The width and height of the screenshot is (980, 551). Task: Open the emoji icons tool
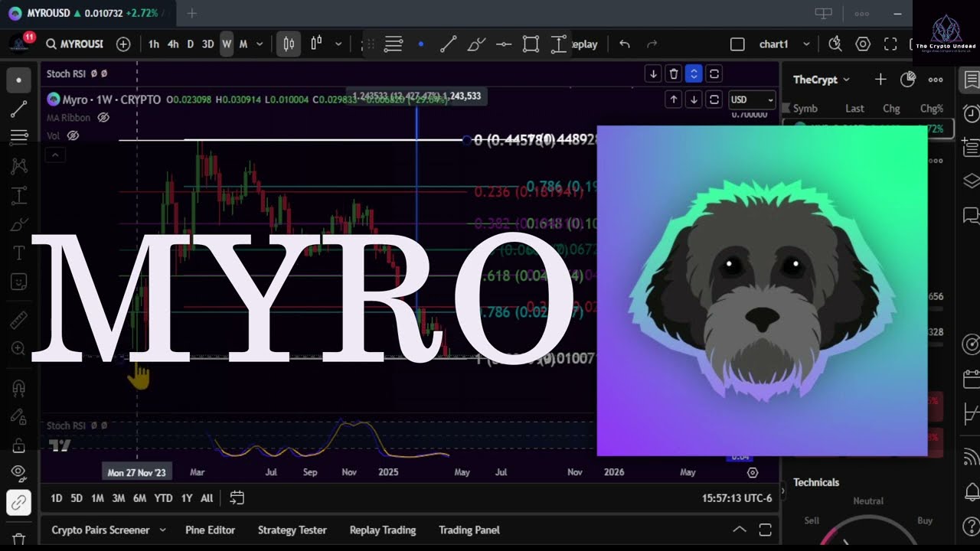coord(18,282)
